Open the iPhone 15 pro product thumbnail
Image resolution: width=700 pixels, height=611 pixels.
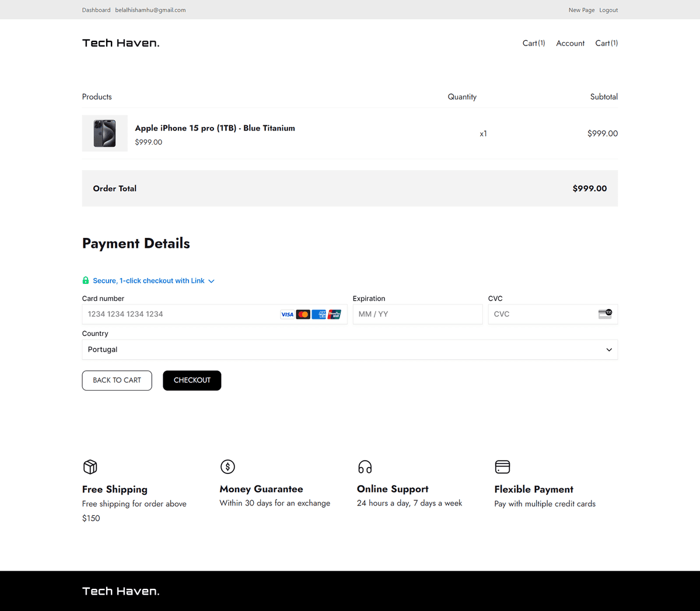105,134
